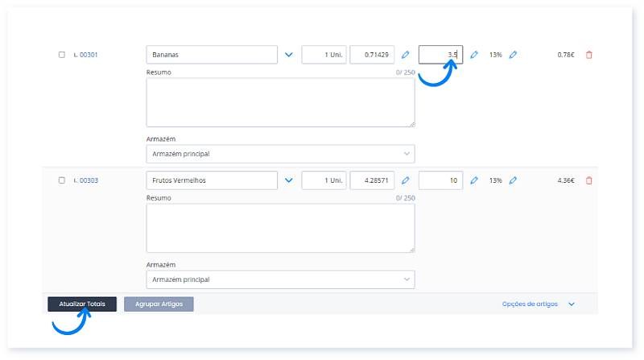This screenshot has height=360, width=644.
Task: Click the quantity field of Frutos Vermelhos
Action: click(x=324, y=180)
